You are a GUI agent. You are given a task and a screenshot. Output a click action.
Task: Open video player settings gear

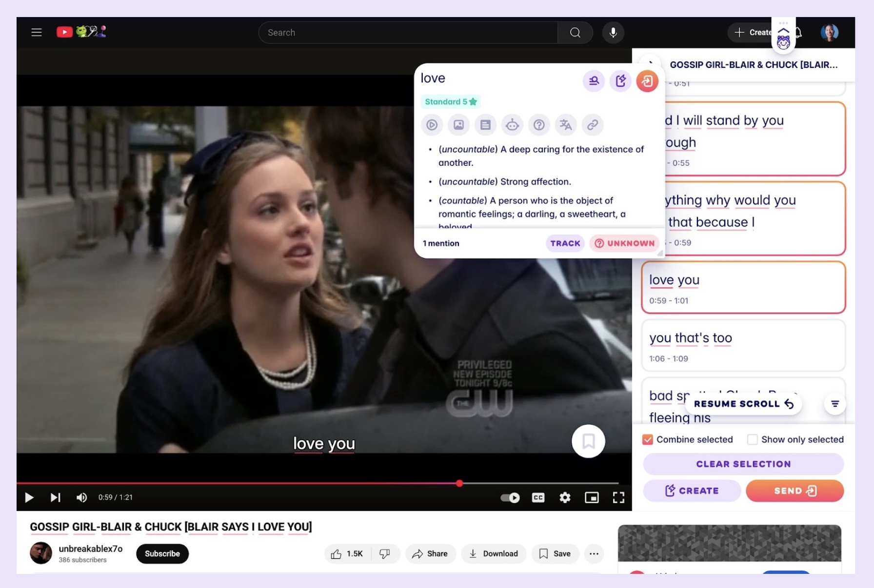point(565,498)
